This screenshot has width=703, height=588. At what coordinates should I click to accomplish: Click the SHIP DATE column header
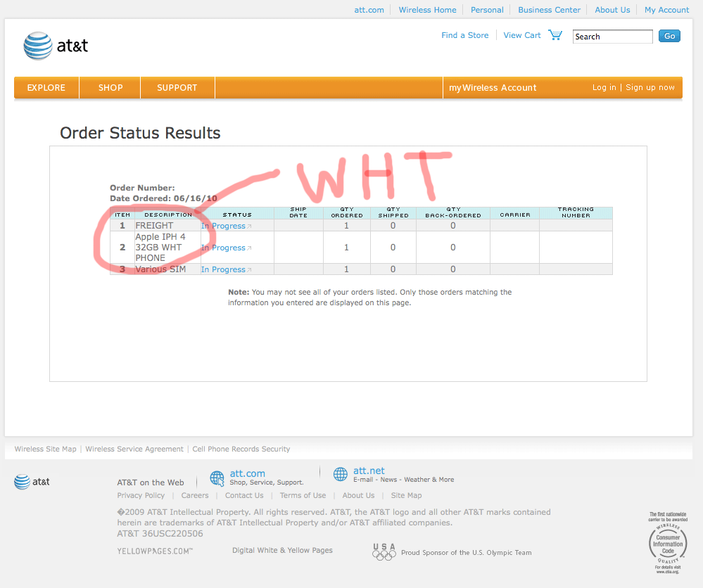pyautogui.click(x=298, y=212)
